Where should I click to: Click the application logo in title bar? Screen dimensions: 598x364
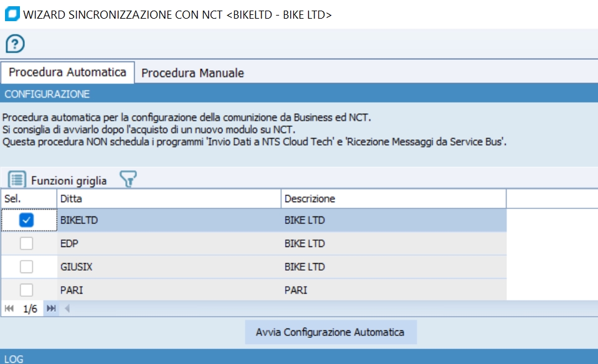tap(11, 14)
